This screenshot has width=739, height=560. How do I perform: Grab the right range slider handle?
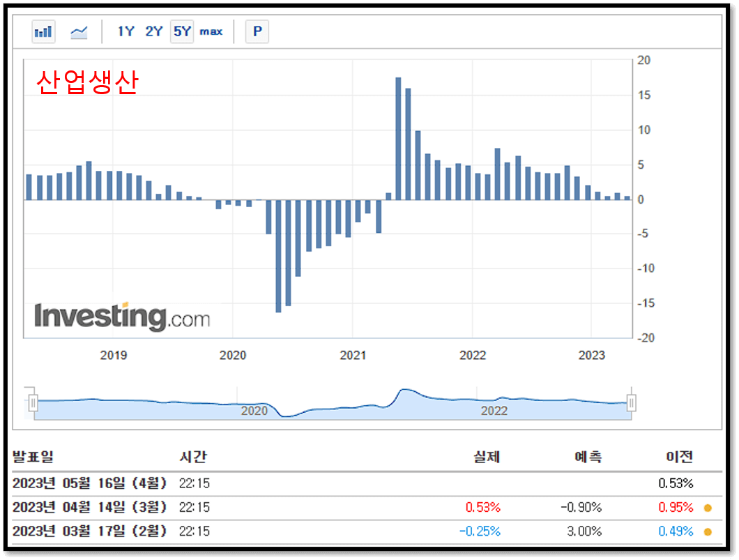[631, 402]
